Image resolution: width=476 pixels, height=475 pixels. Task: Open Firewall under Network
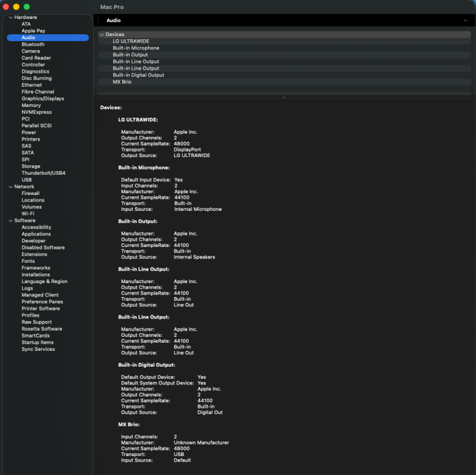(x=30, y=193)
